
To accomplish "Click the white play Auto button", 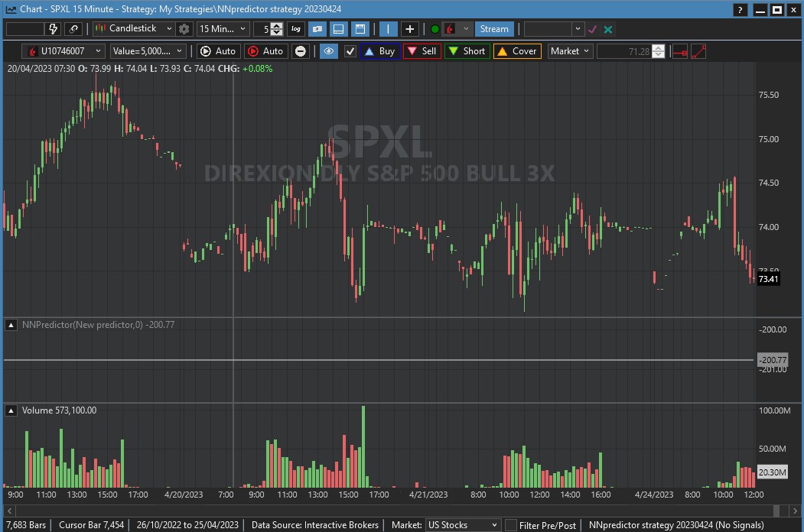I will click(218, 51).
